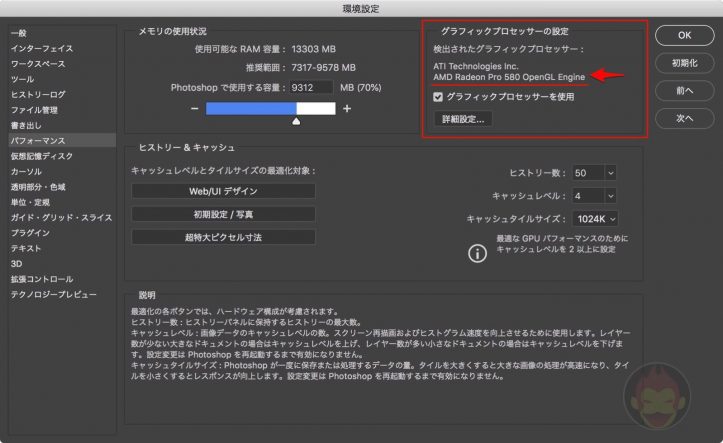Click the 前へ previous button
Screen dimensions: 723x443
tap(684, 91)
